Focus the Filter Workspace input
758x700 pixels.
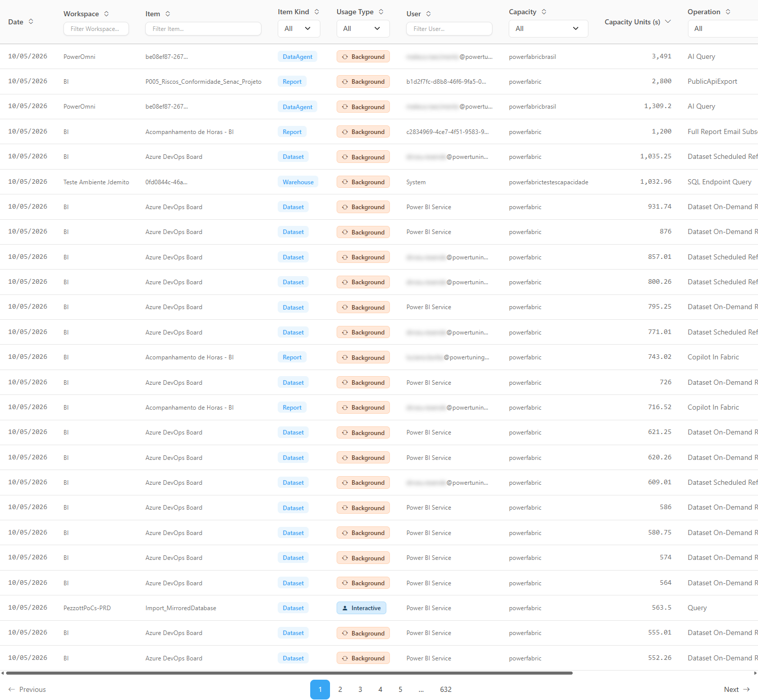(x=96, y=29)
